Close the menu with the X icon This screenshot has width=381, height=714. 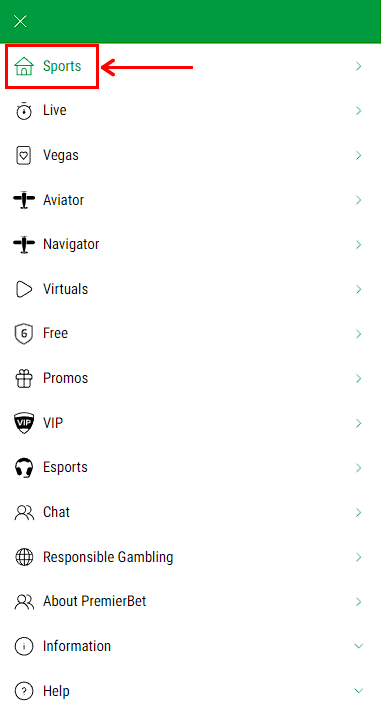(20, 21)
